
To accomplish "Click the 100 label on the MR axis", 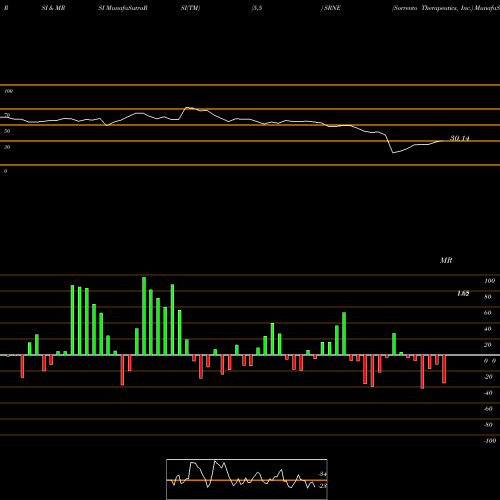I will pos(489,281).
